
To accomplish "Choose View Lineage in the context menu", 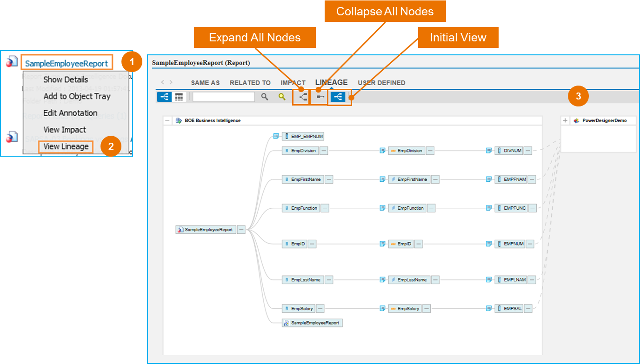I will tap(66, 146).
